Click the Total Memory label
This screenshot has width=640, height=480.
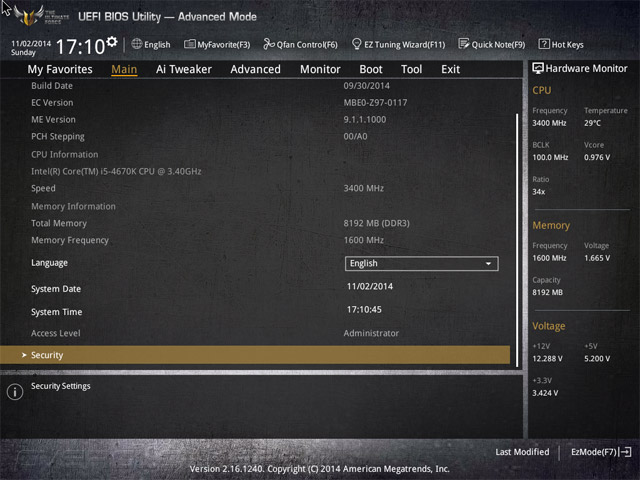click(x=59, y=224)
